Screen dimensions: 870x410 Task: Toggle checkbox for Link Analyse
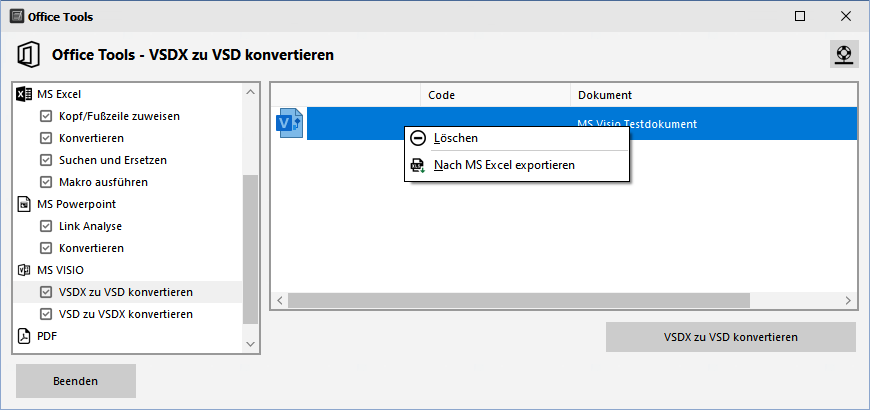tap(46, 226)
